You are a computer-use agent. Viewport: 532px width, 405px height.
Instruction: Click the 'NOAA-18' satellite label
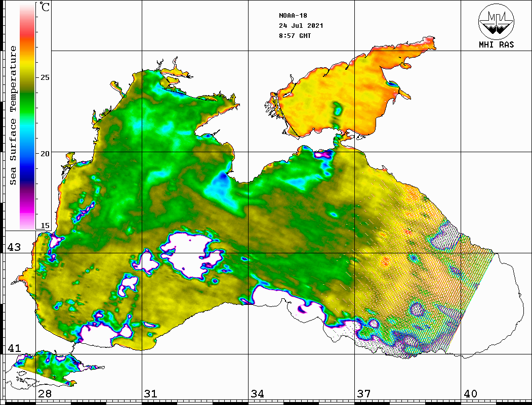(x=293, y=16)
